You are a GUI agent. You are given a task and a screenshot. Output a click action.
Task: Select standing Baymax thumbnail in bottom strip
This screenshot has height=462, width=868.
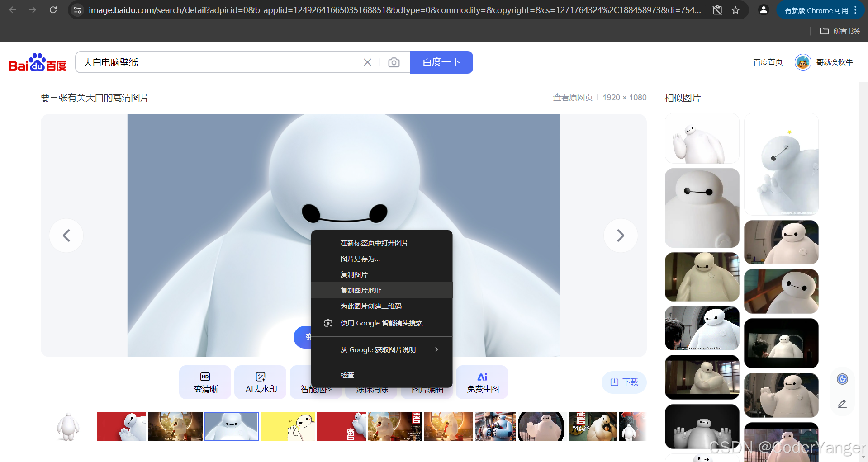(68, 426)
